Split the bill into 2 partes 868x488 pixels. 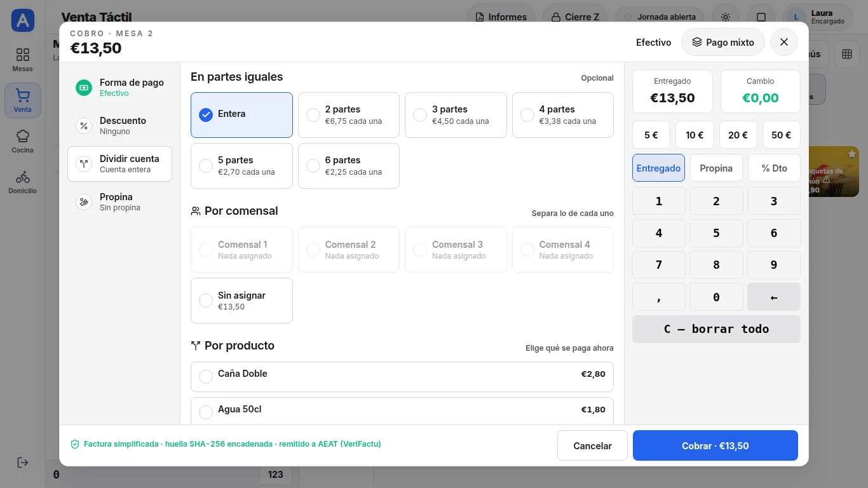click(349, 115)
